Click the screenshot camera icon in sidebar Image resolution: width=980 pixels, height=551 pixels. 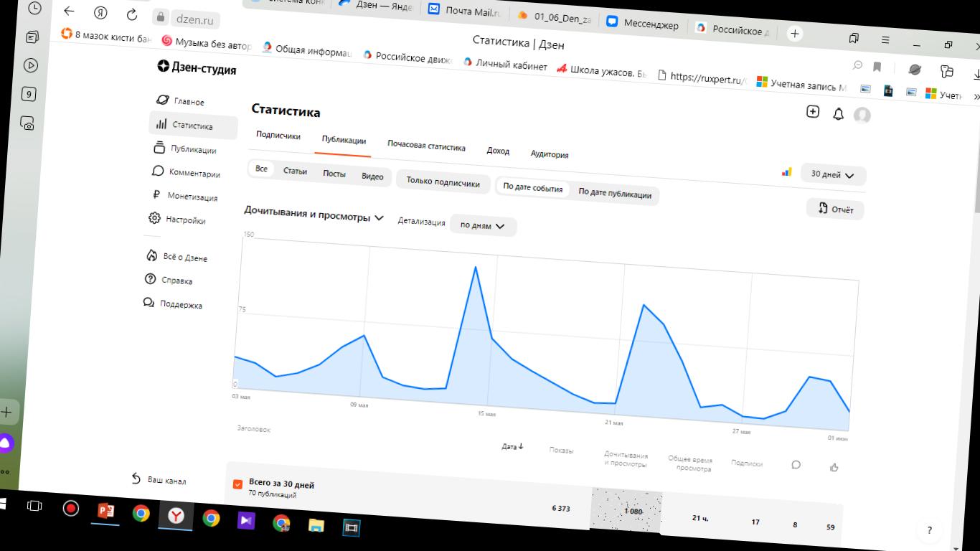[x=27, y=123]
